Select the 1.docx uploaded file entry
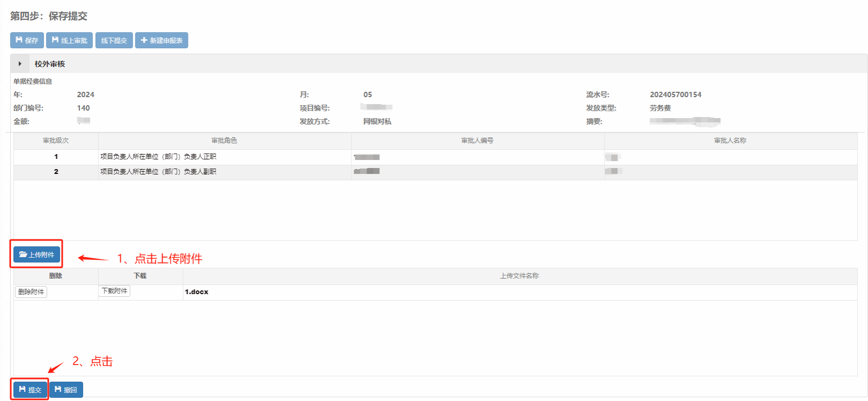Viewport: 868px width, 401px height. click(197, 292)
